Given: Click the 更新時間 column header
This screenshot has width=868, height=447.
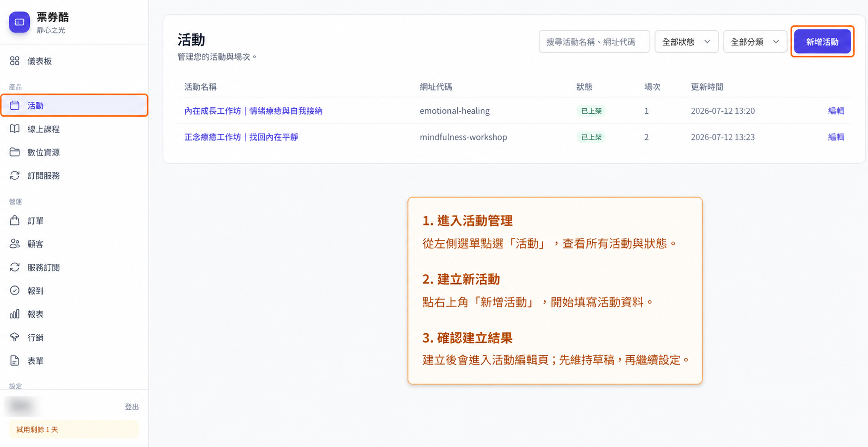Looking at the screenshot, I should [x=707, y=87].
